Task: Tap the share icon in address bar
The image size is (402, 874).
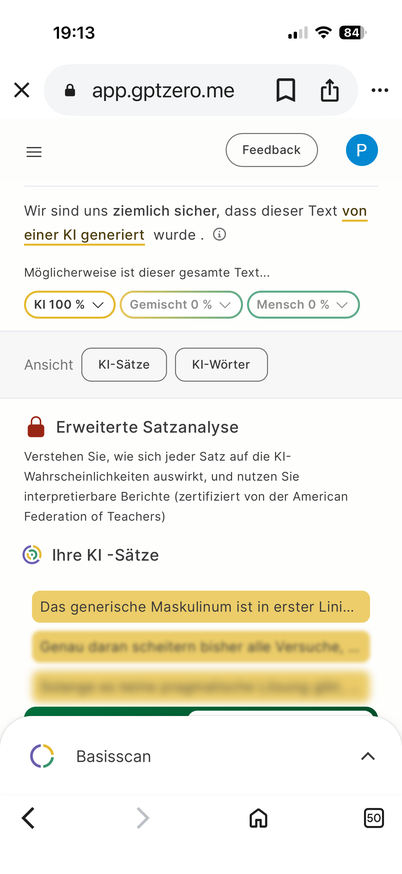Action: coord(330,90)
